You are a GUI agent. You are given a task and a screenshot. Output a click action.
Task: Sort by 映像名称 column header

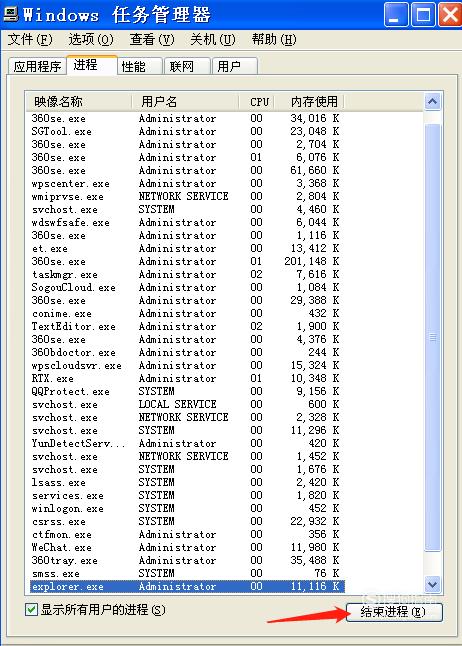79,101
